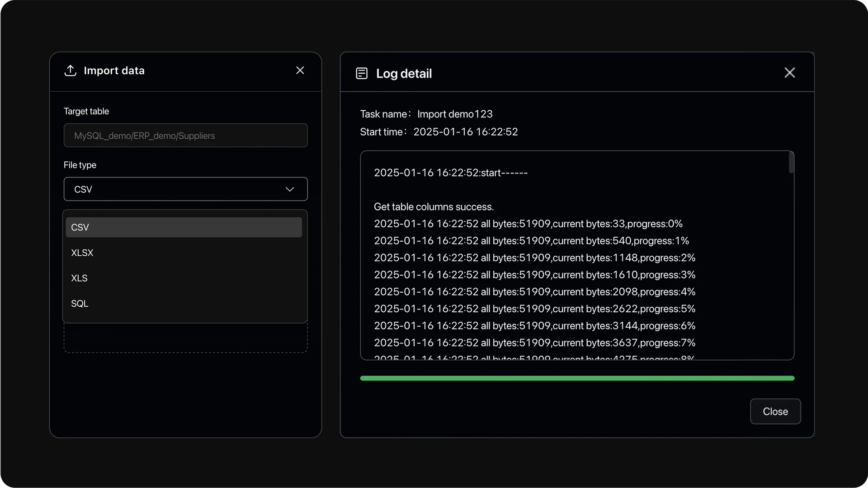The width and height of the screenshot is (868, 488).
Task: Click the dashed file upload drop area
Action: pos(185,338)
